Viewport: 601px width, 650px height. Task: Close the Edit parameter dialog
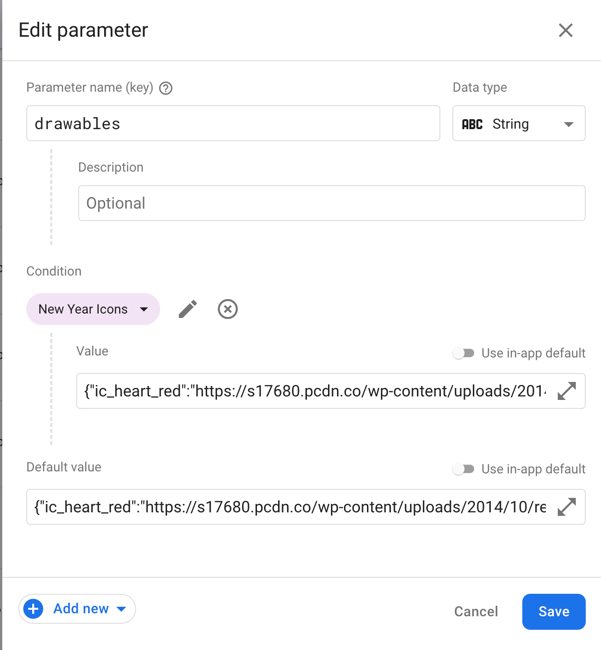point(565,30)
